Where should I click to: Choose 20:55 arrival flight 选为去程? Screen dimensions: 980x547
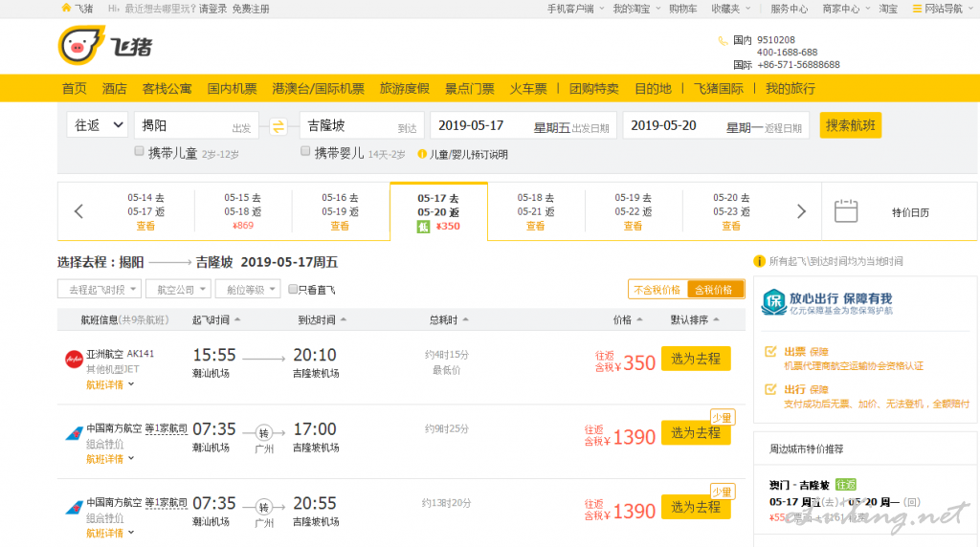tap(696, 508)
